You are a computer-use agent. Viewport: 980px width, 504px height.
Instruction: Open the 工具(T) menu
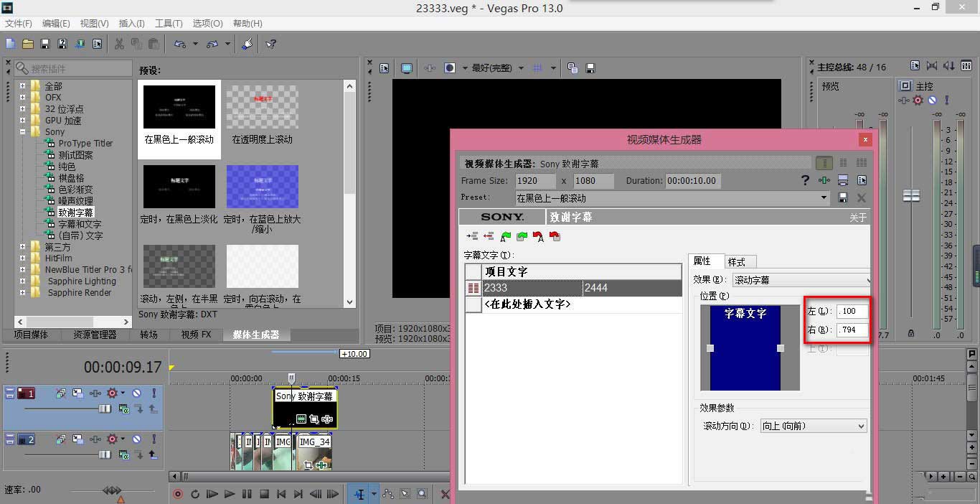point(170,24)
